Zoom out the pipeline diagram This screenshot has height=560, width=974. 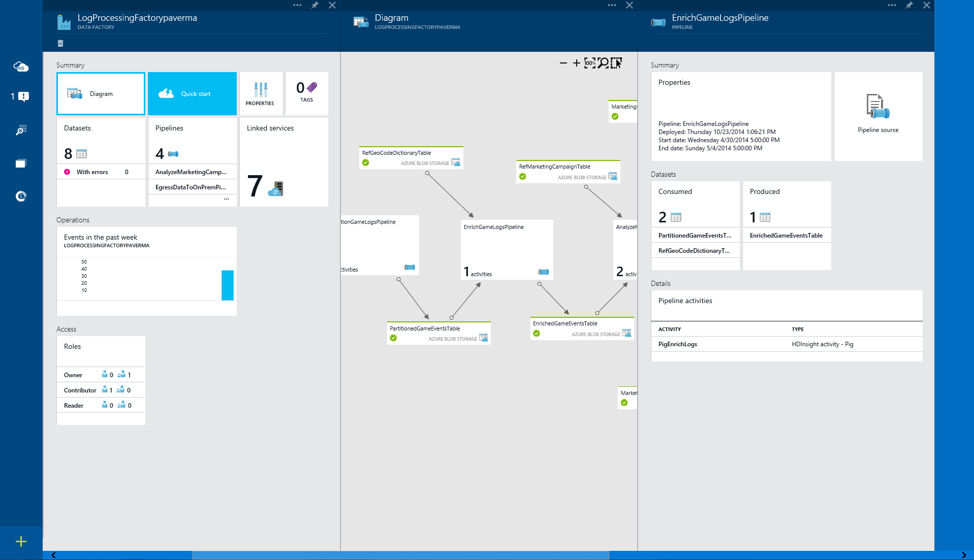pyautogui.click(x=563, y=63)
